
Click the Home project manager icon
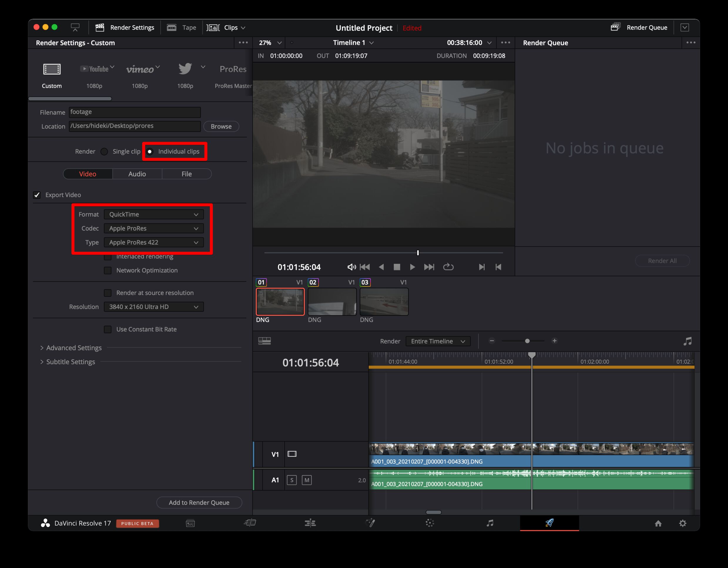tap(658, 523)
